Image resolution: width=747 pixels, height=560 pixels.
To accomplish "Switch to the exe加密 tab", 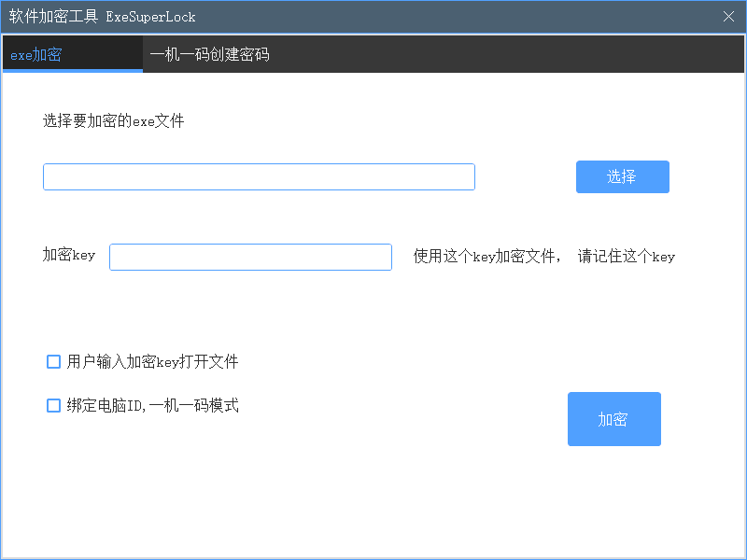I will 73,54.
